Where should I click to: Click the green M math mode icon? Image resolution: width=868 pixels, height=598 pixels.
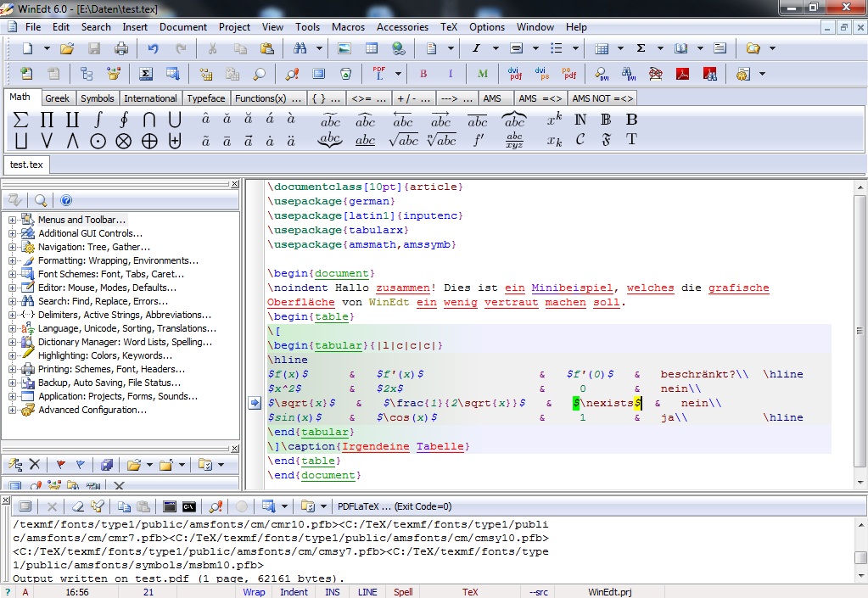coord(483,74)
